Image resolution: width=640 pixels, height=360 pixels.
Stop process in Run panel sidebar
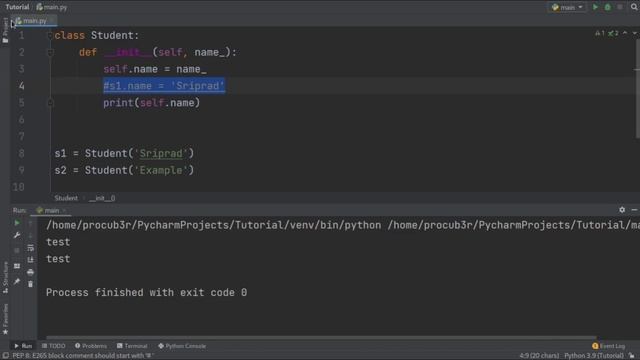point(17,250)
